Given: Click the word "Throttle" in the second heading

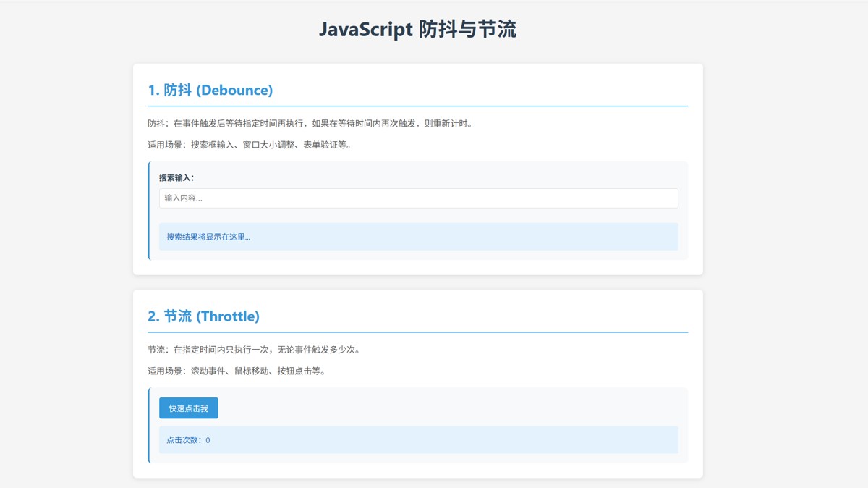Looking at the screenshot, I should 228,316.
